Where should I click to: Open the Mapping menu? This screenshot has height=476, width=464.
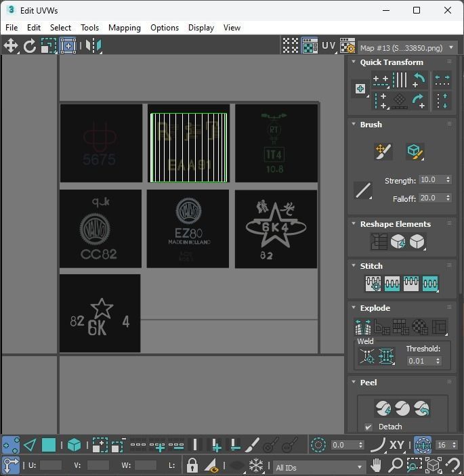(125, 28)
